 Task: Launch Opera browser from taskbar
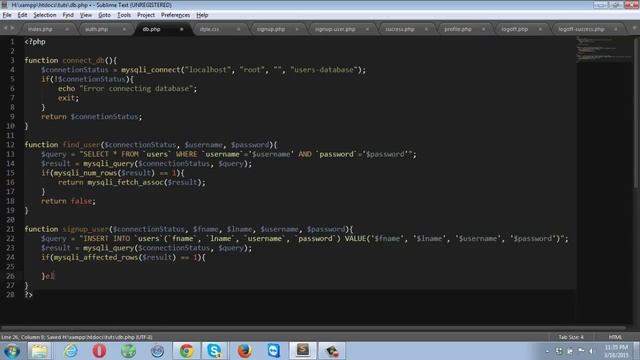(99, 351)
